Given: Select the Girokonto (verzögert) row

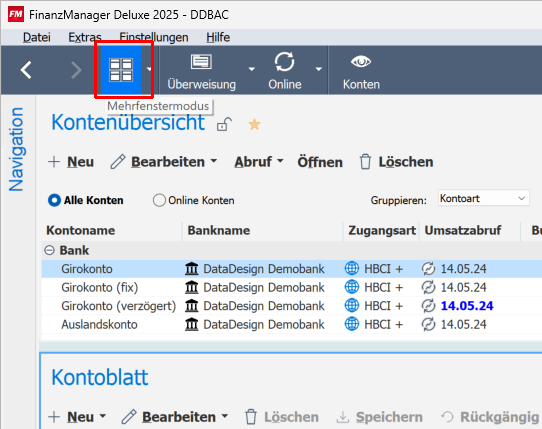Looking at the screenshot, I should point(292,306).
